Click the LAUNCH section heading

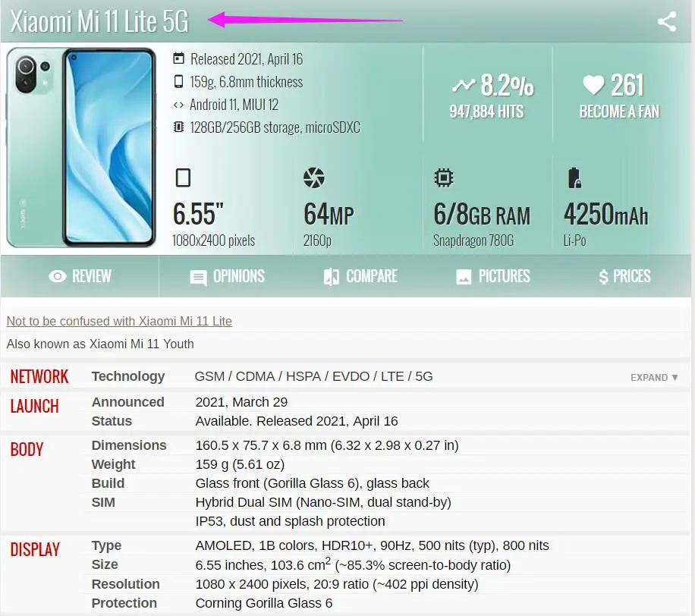[35, 407]
